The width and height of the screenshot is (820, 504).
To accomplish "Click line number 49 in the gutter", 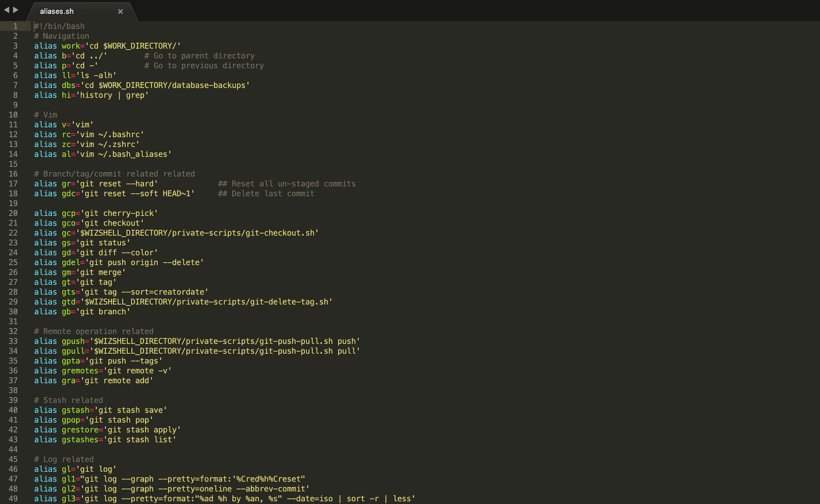I will click(13, 499).
